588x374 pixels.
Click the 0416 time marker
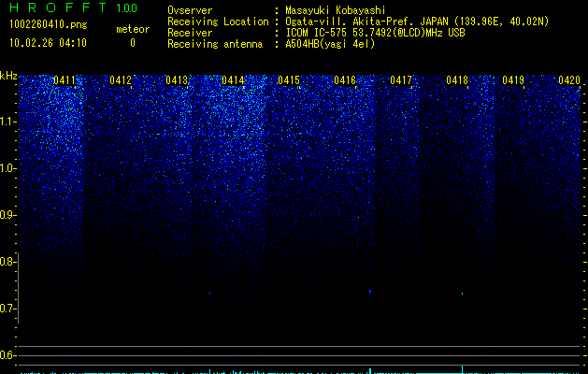pyautogui.click(x=345, y=80)
